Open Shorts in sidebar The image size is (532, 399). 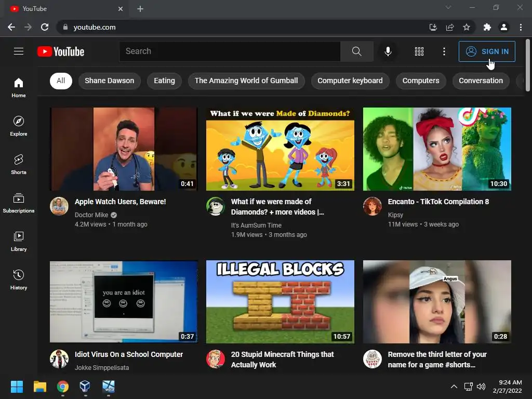(x=19, y=165)
